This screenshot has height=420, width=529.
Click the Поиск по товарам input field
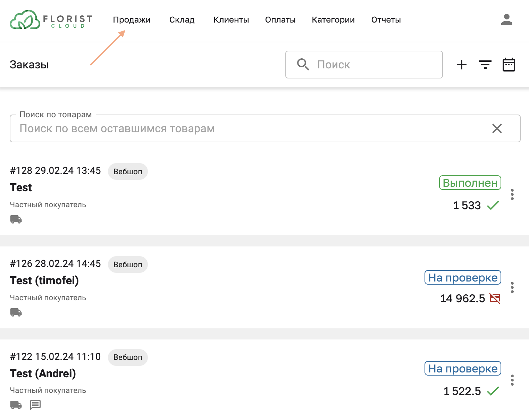tap(243, 128)
